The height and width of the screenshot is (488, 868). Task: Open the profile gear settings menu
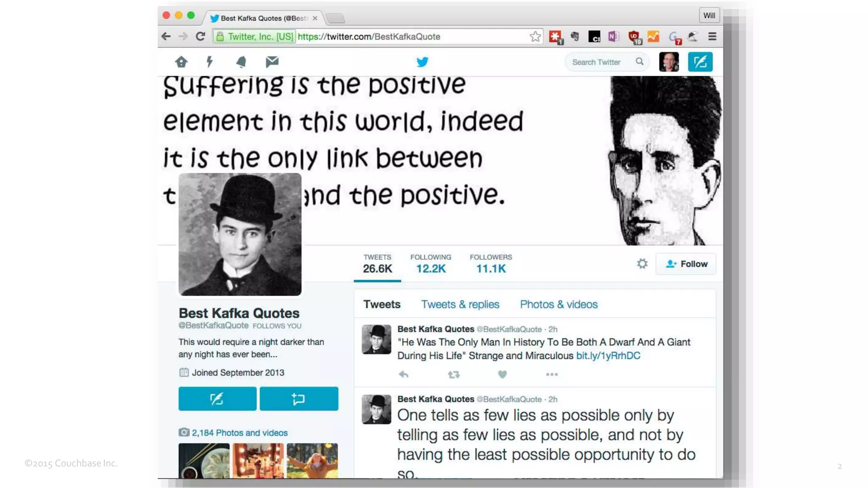(642, 264)
